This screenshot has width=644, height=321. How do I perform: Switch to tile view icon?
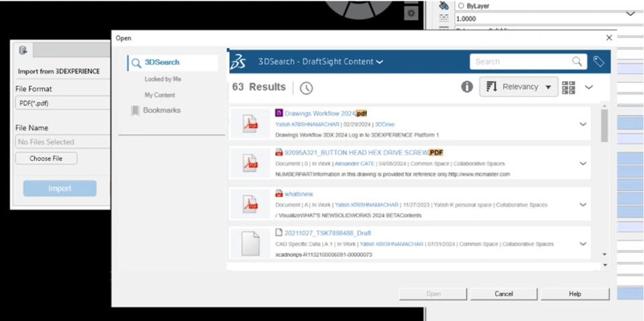click(568, 87)
